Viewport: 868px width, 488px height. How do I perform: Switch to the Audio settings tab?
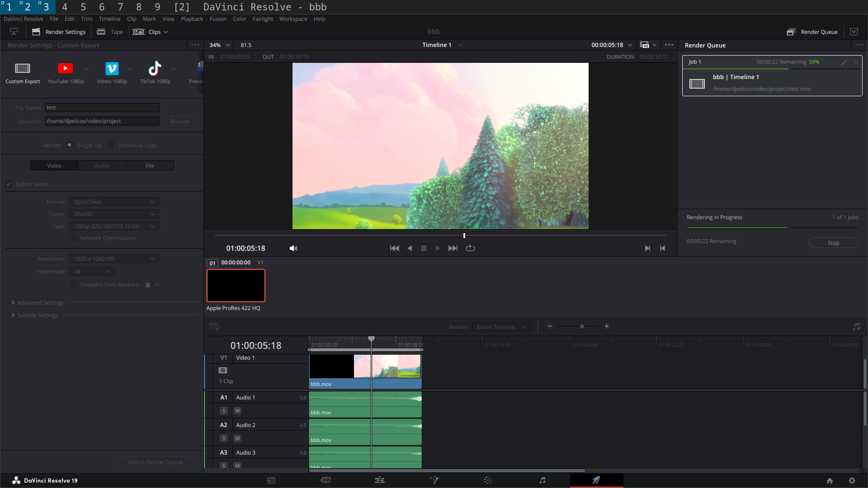pos(102,166)
